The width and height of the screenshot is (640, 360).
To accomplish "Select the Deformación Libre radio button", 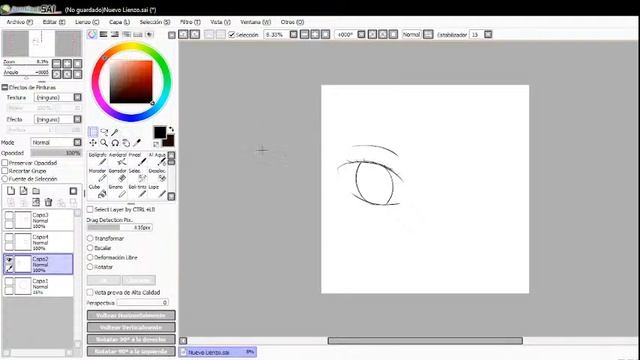I will click(90, 257).
